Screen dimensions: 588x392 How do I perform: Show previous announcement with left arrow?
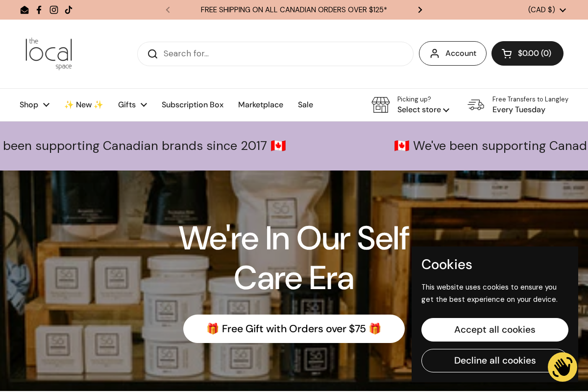[168, 10]
